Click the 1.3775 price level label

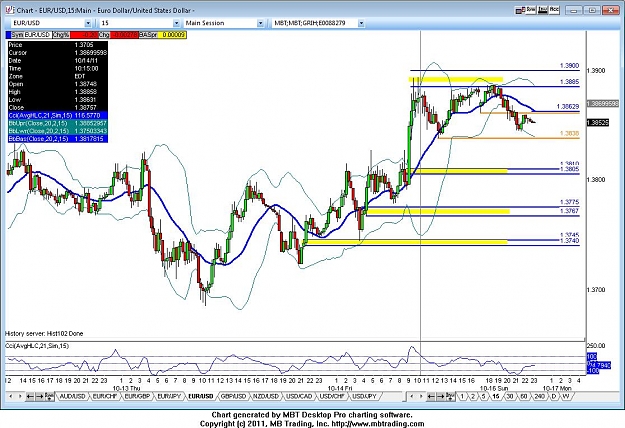click(569, 202)
